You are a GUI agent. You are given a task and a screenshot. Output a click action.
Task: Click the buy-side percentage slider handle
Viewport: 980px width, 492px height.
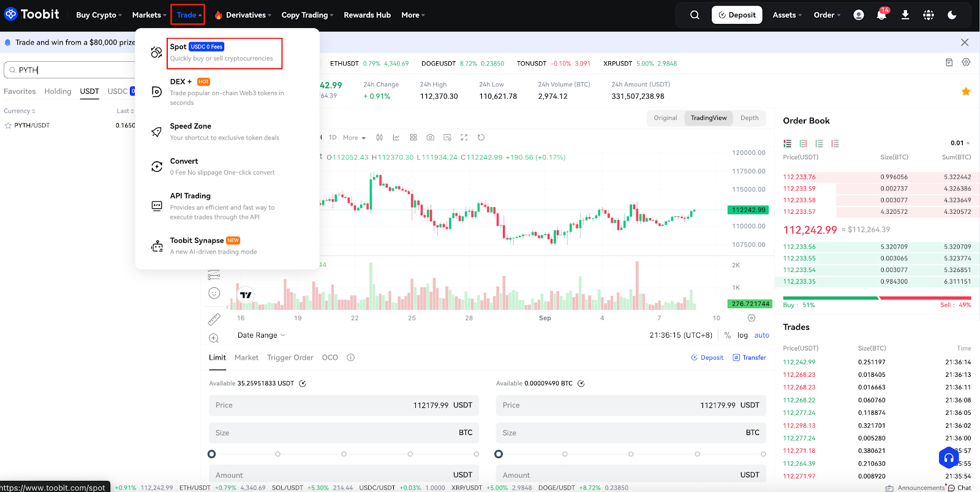coord(212,454)
